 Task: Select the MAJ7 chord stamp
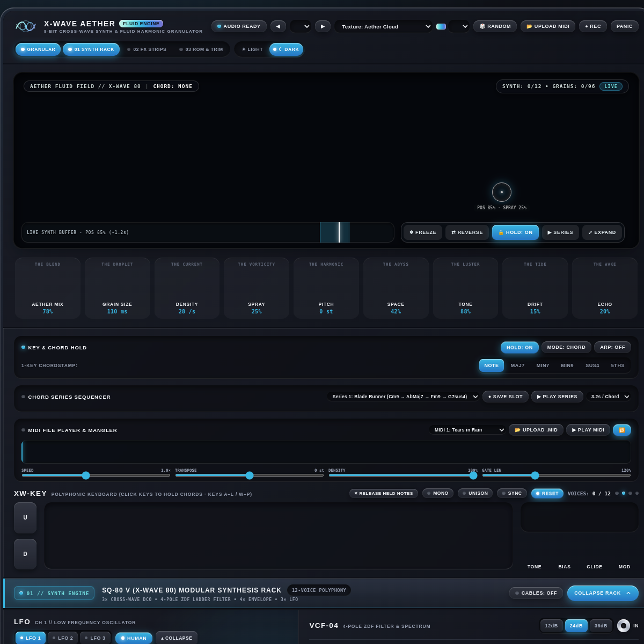click(518, 365)
